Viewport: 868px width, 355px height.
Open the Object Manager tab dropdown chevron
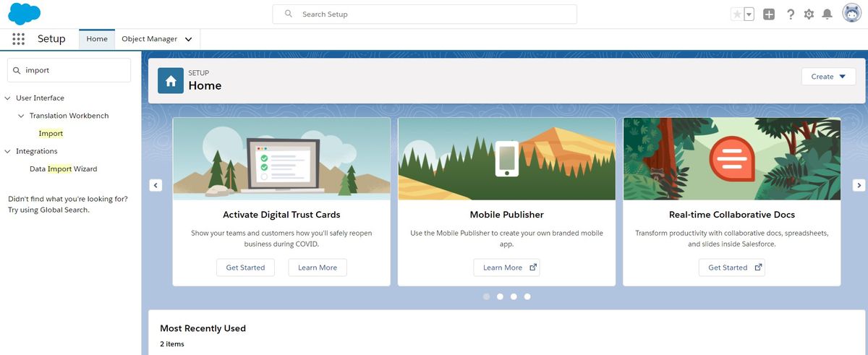click(188, 39)
